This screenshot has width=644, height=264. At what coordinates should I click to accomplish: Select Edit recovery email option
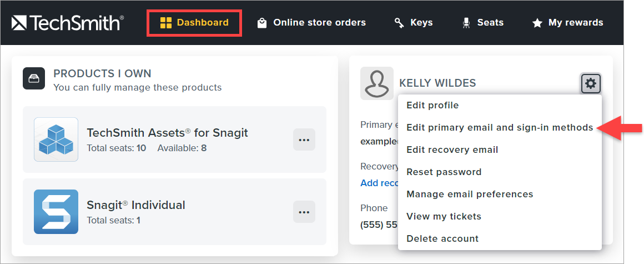[452, 150]
